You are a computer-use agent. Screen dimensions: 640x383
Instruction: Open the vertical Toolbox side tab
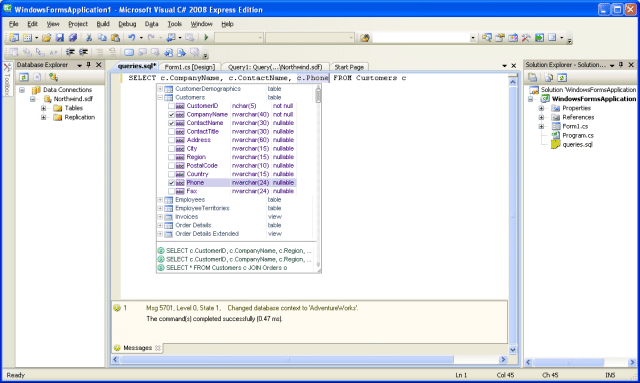[x=7, y=79]
